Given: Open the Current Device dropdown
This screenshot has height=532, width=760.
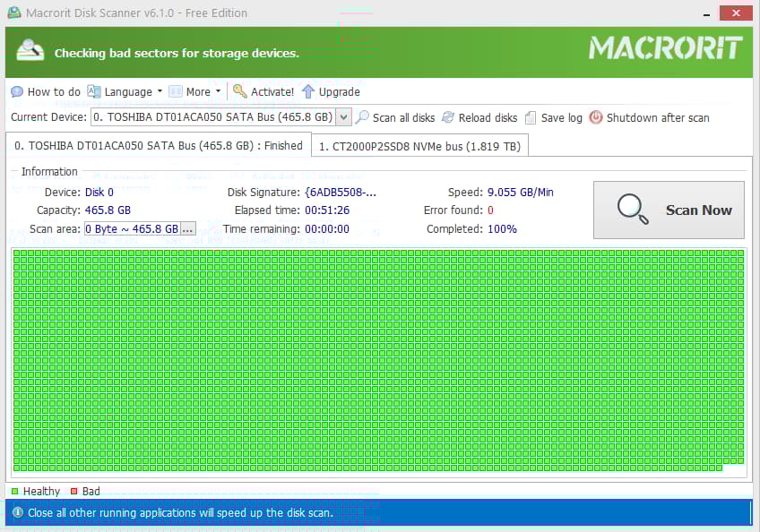Looking at the screenshot, I should (x=344, y=117).
